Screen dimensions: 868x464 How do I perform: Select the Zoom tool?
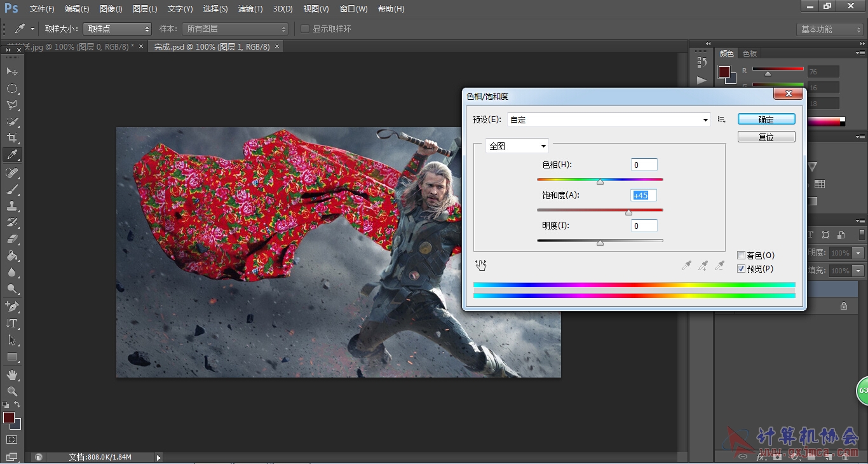pos(11,392)
